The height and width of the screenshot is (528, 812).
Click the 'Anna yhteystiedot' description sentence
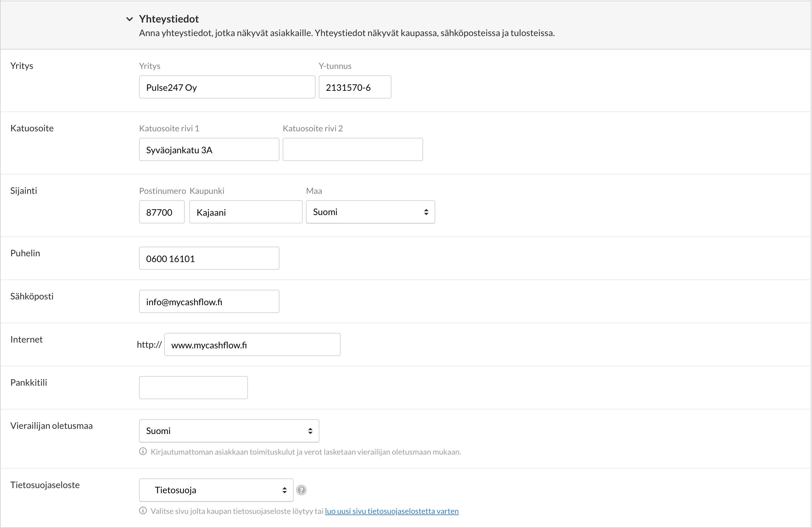347,33
